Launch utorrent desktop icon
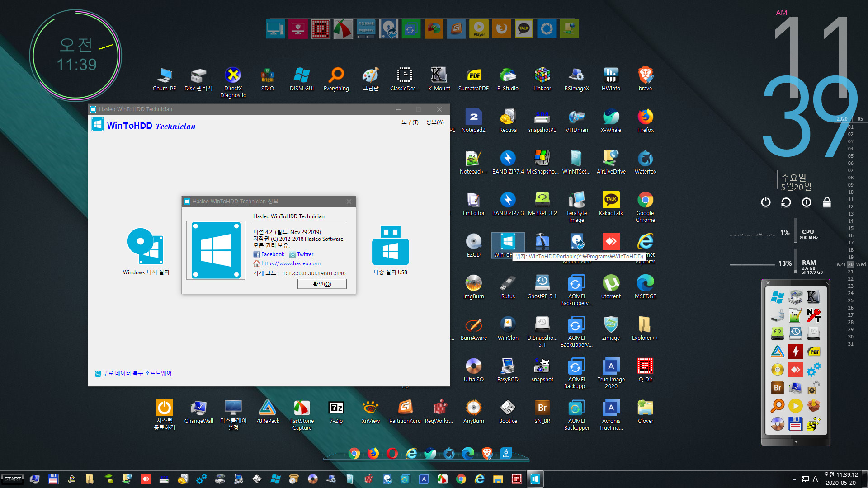This screenshot has height=488, width=868. click(611, 287)
